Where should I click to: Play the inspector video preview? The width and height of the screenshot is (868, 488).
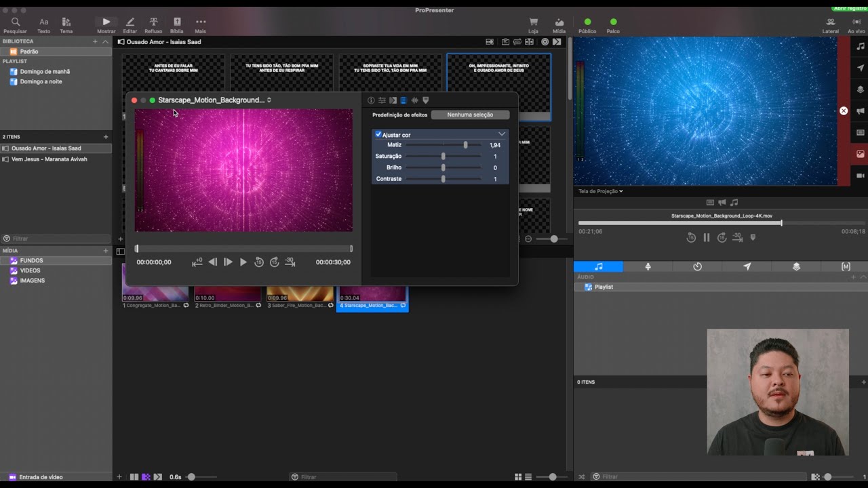[x=243, y=262]
